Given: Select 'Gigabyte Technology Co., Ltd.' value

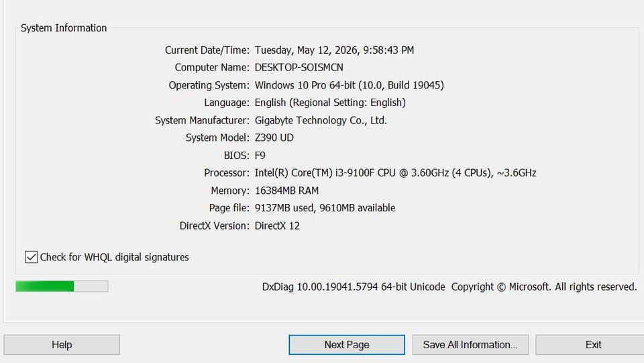Looking at the screenshot, I should coord(321,120).
